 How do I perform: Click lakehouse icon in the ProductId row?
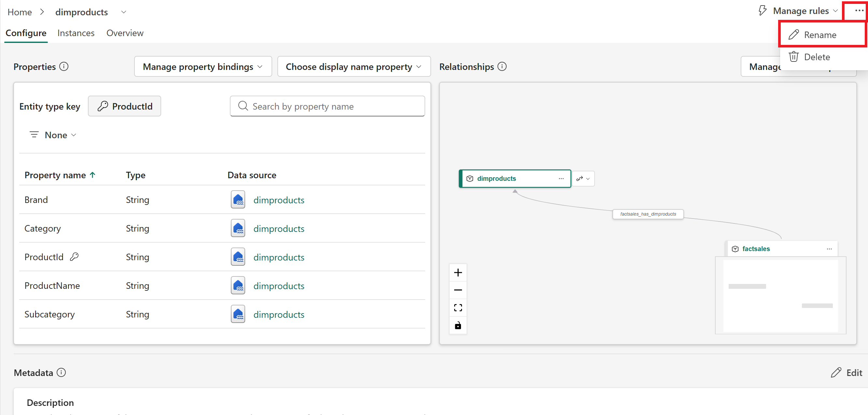238,257
